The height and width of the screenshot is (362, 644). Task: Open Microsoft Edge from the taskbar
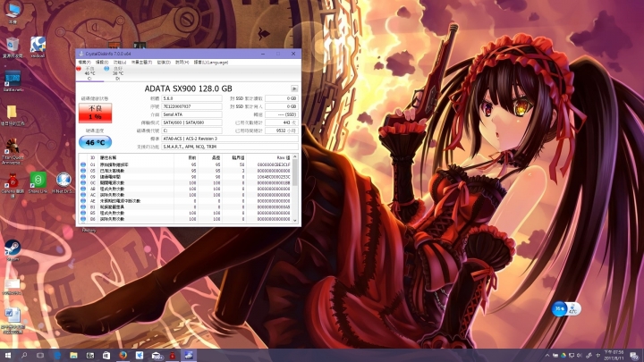[x=57, y=356]
